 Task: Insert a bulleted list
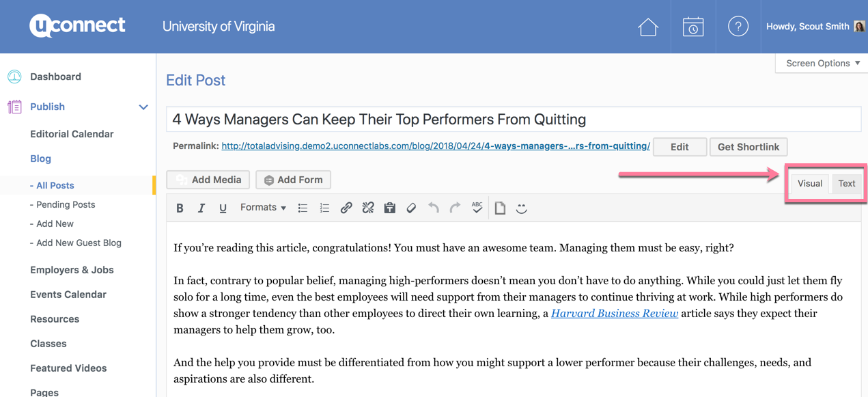(x=303, y=208)
